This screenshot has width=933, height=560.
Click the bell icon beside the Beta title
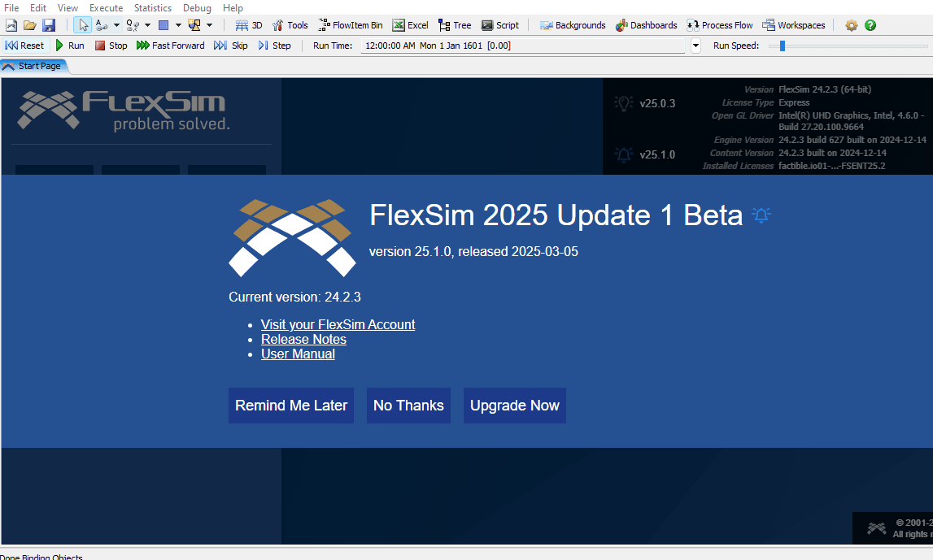tap(761, 215)
